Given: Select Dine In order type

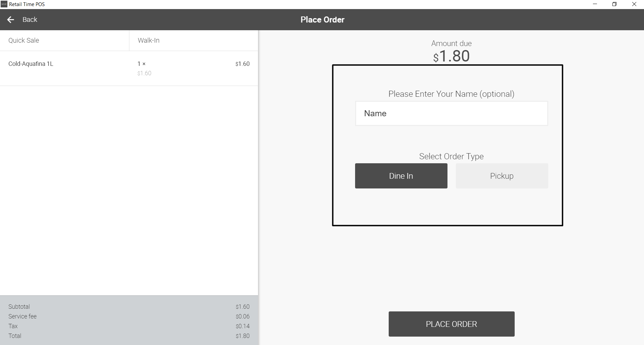Looking at the screenshot, I should click(401, 176).
